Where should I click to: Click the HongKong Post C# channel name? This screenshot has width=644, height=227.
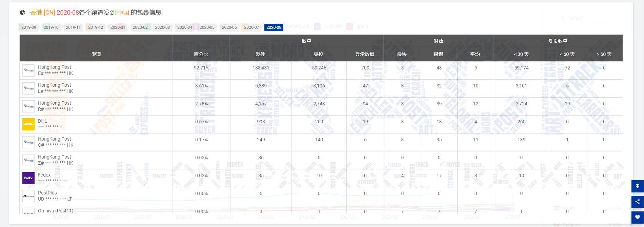tap(55, 139)
